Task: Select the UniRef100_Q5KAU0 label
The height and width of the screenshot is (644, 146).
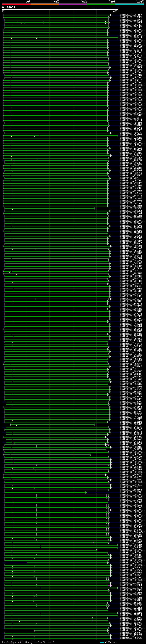Action: coord(131,437)
